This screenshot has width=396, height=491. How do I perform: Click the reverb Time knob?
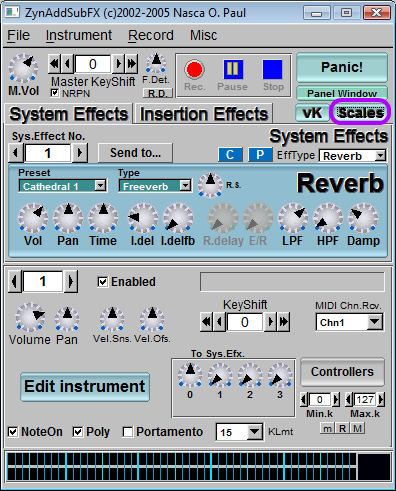pyautogui.click(x=103, y=218)
